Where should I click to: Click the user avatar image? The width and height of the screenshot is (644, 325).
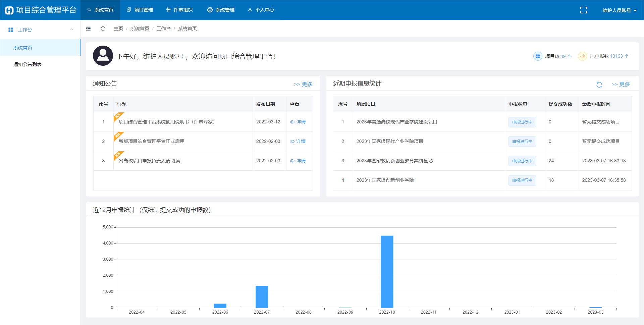103,56
